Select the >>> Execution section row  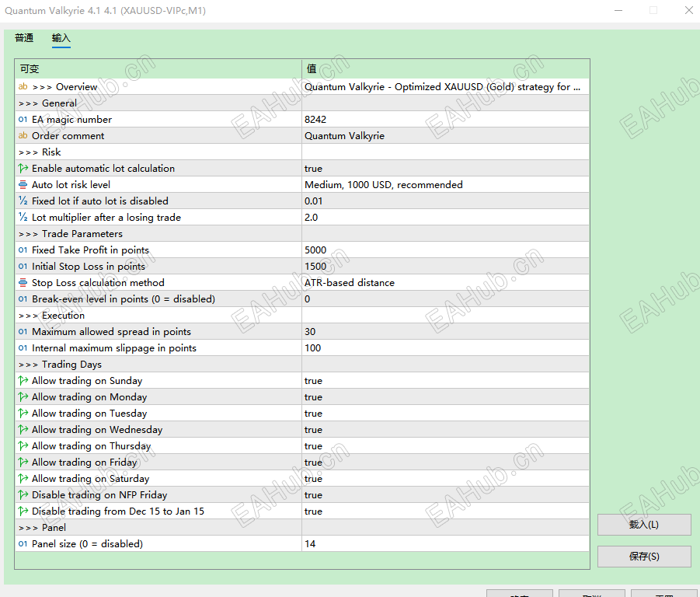tap(302, 316)
